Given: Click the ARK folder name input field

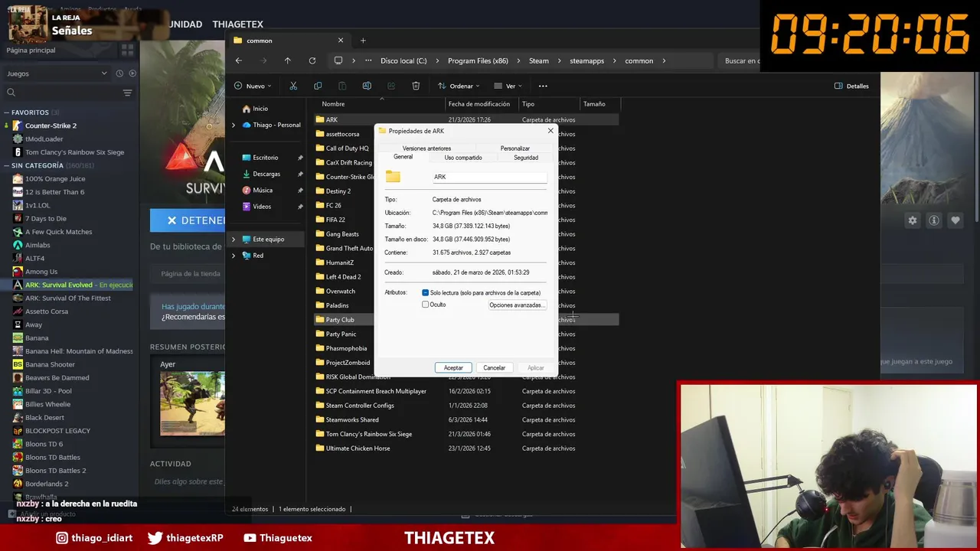Looking at the screenshot, I should click(489, 177).
